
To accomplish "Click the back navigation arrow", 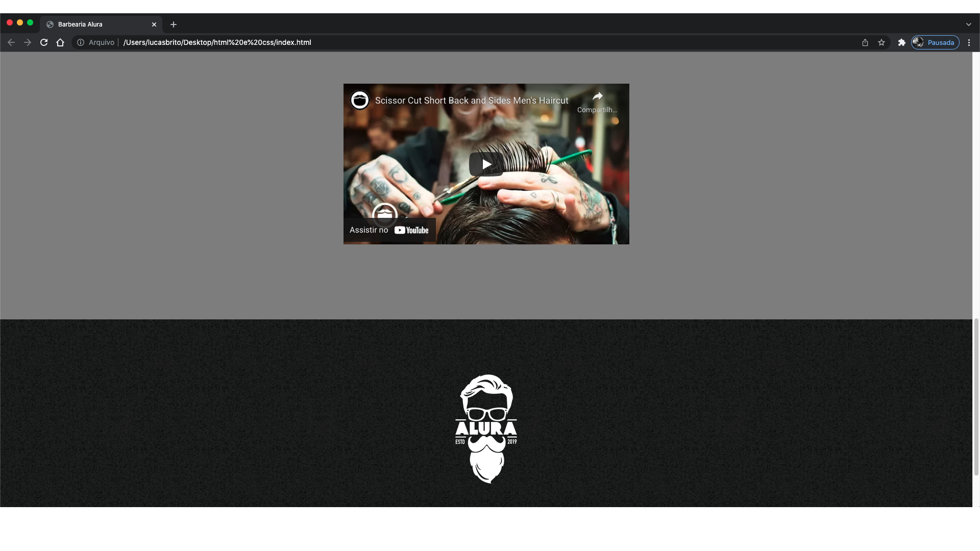I will (x=11, y=42).
